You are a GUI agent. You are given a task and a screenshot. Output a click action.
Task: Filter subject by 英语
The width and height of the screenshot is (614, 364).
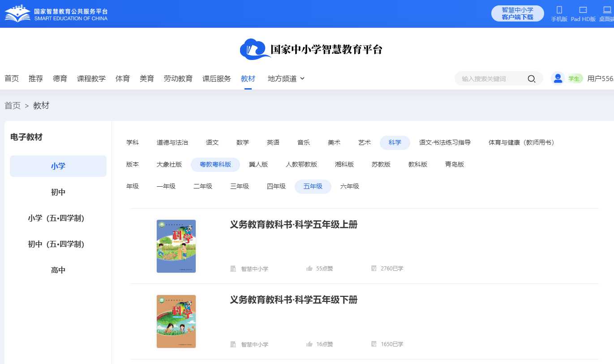pyautogui.click(x=273, y=142)
